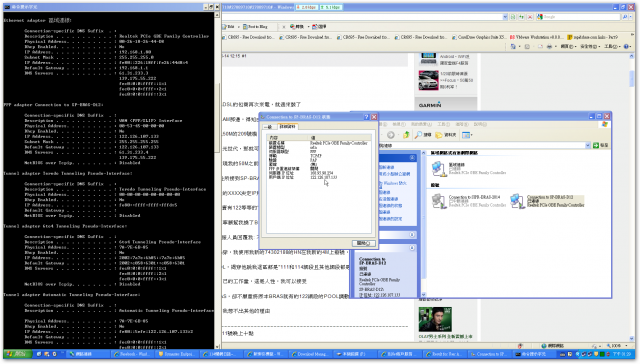Open the View menu in Network Connections window
640x364 pixels.
[x=399, y=124]
